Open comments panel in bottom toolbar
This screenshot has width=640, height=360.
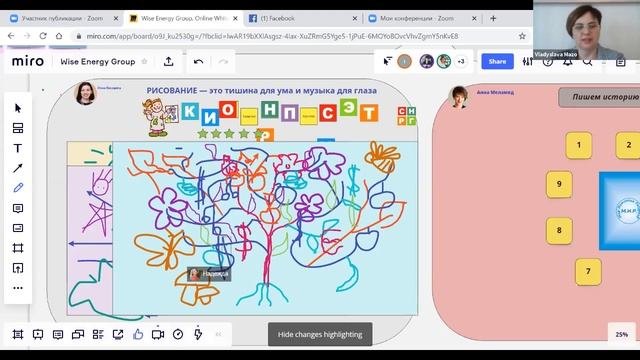coord(58,334)
